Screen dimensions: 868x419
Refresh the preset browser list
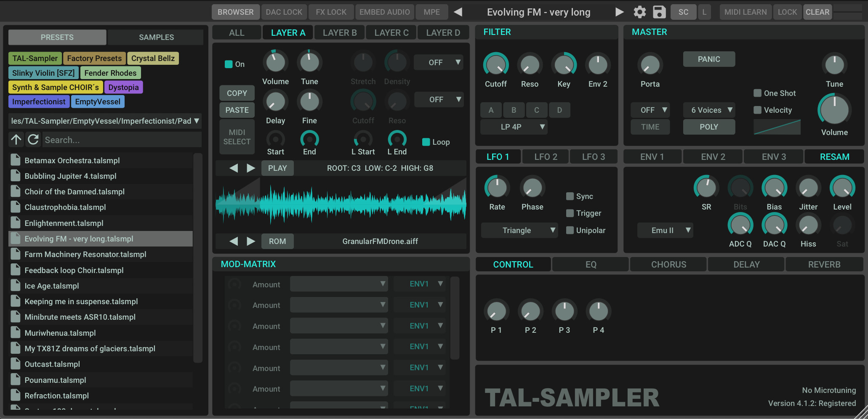(33, 139)
